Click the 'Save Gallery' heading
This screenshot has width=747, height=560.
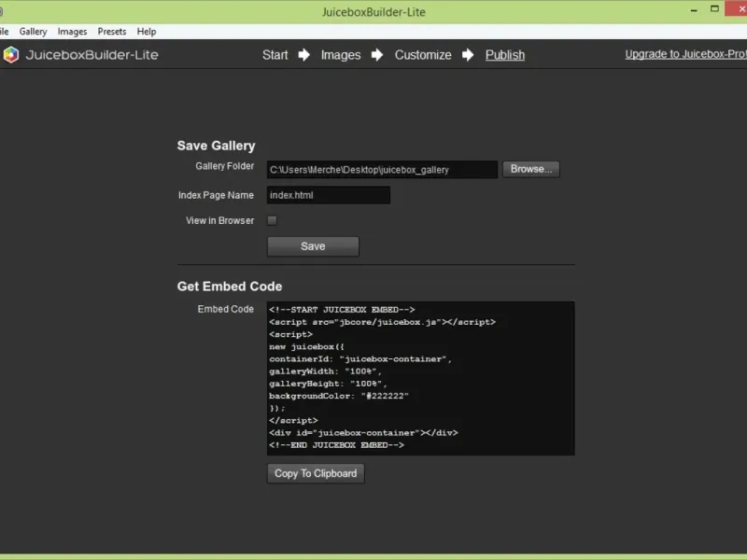point(217,146)
